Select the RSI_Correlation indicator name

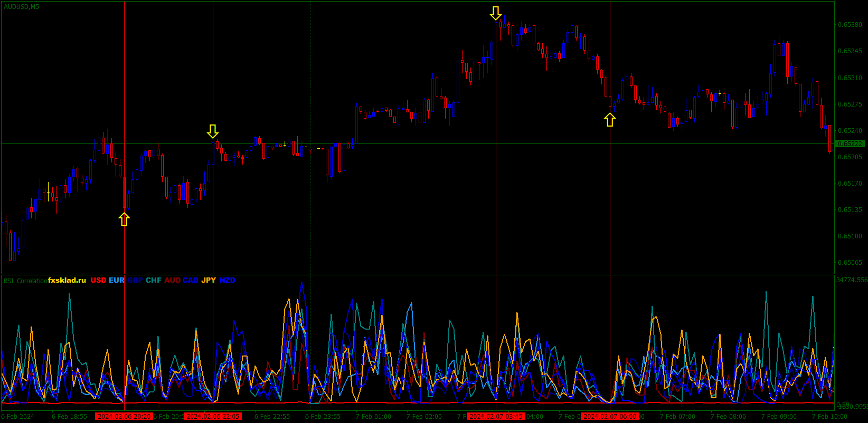tap(25, 281)
